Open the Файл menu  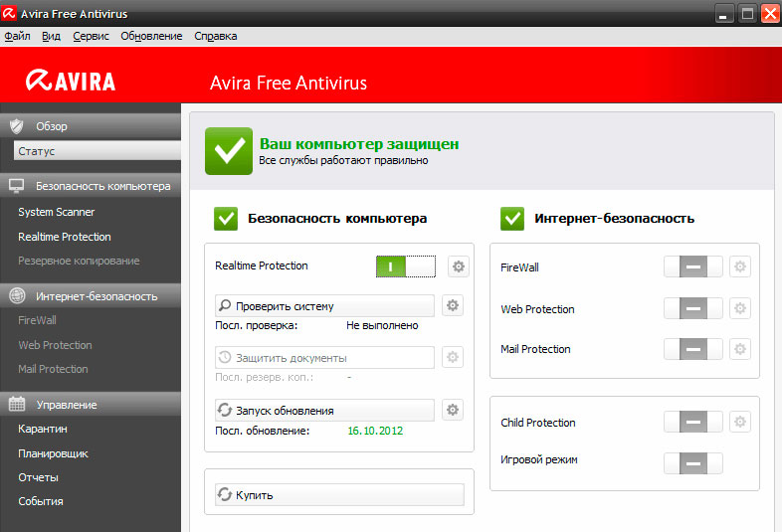(17, 36)
